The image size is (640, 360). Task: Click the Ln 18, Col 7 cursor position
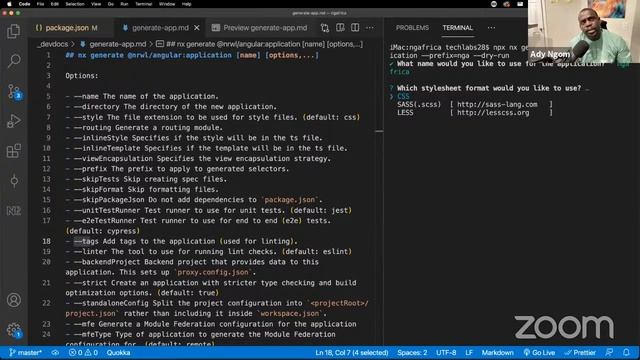(351, 353)
